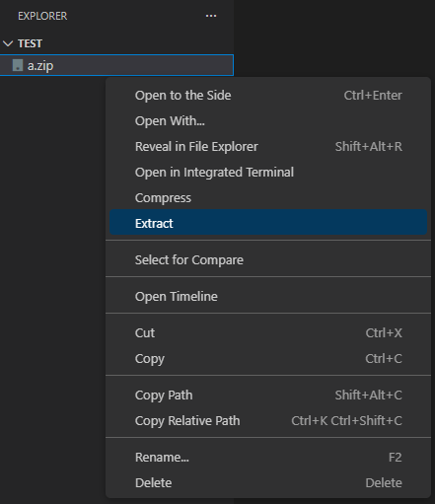The width and height of the screenshot is (435, 504).
Task: Choose Select for Compare
Action: [x=268, y=259]
